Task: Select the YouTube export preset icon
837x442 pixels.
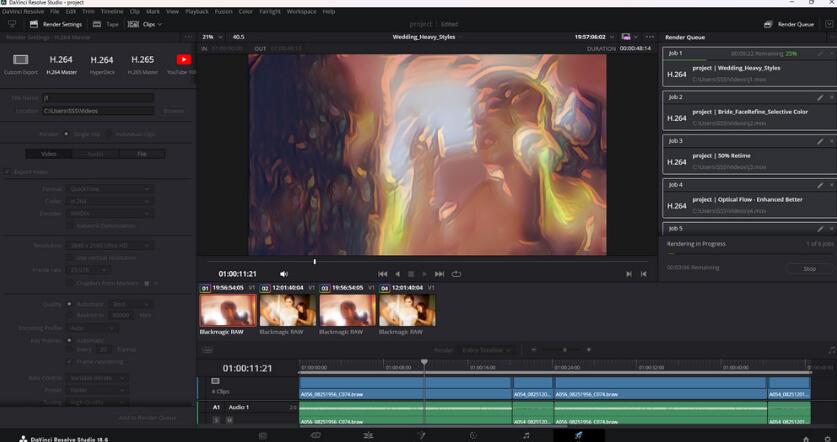Action: pyautogui.click(x=183, y=60)
